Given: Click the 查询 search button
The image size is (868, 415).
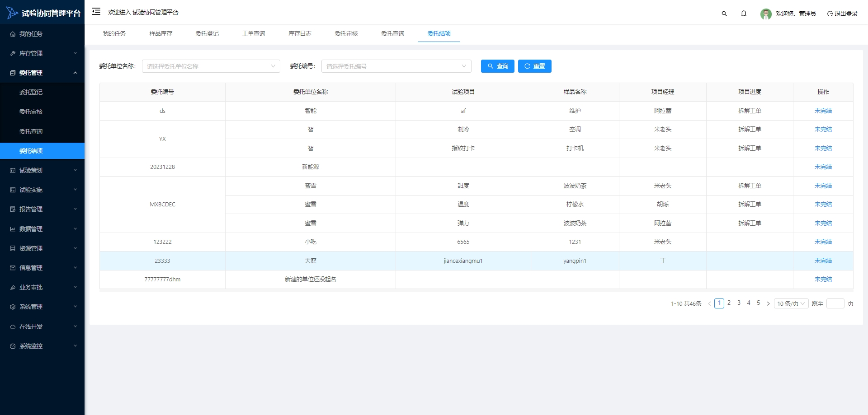Looking at the screenshot, I should coord(497,66).
